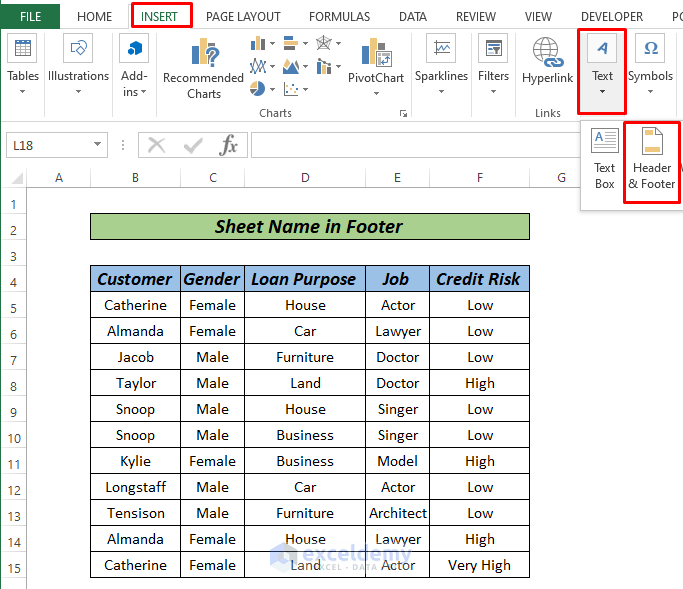Switch to the FORMULAS tab

339,17
